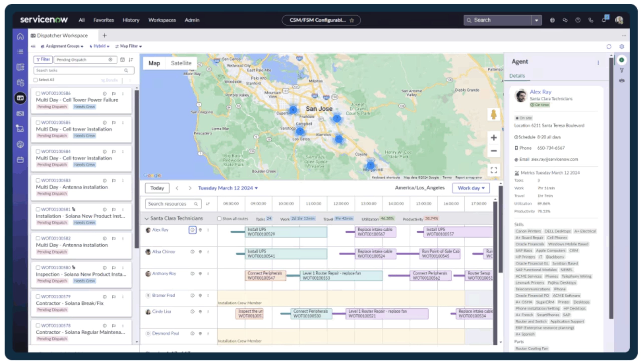Go to the next day arrow
Screen dimensions: 641x364
pyautogui.click(x=190, y=188)
